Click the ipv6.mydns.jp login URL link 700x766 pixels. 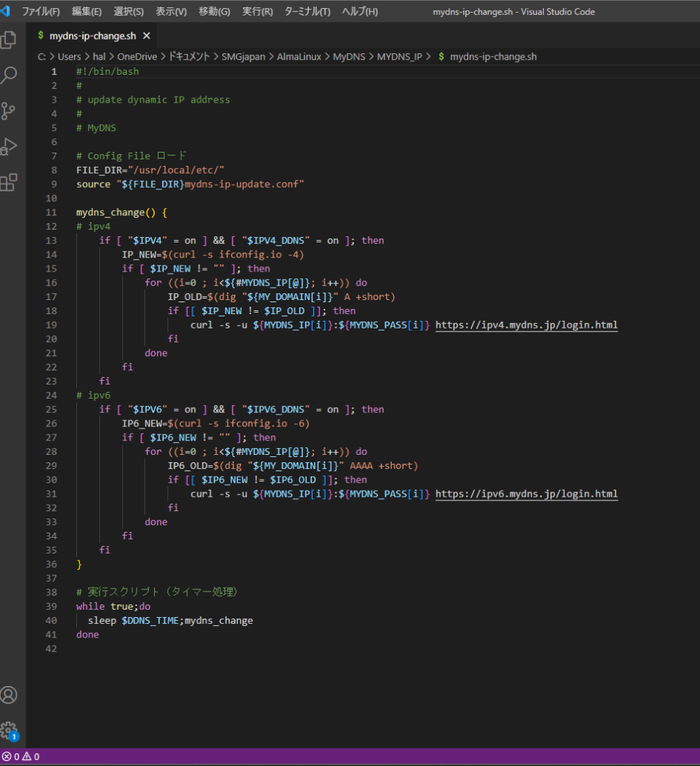click(x=526, y=494)
